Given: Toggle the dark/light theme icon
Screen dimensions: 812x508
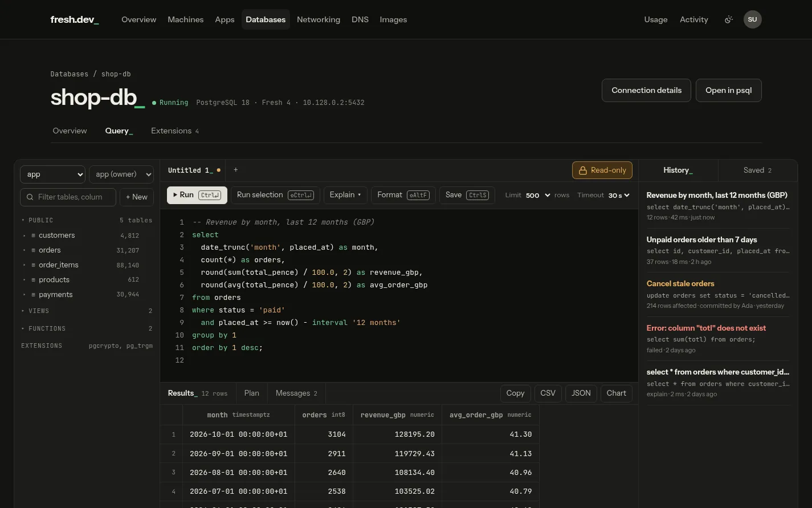Looking at the screenshot, I should 728,19.
